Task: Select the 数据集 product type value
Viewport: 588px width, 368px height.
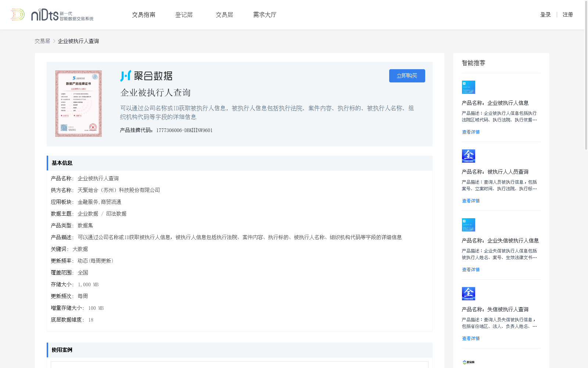Action: pyautogui.click(x=85, y=226)
